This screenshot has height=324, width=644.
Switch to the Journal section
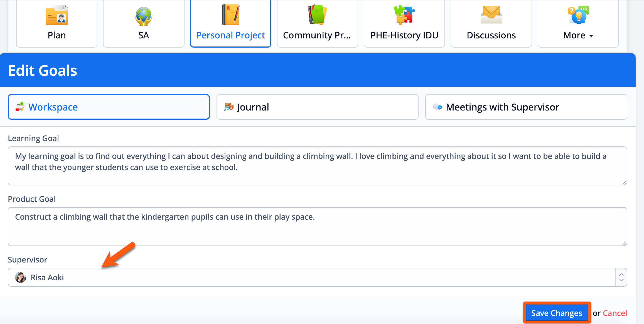click(x=318, y=107)
